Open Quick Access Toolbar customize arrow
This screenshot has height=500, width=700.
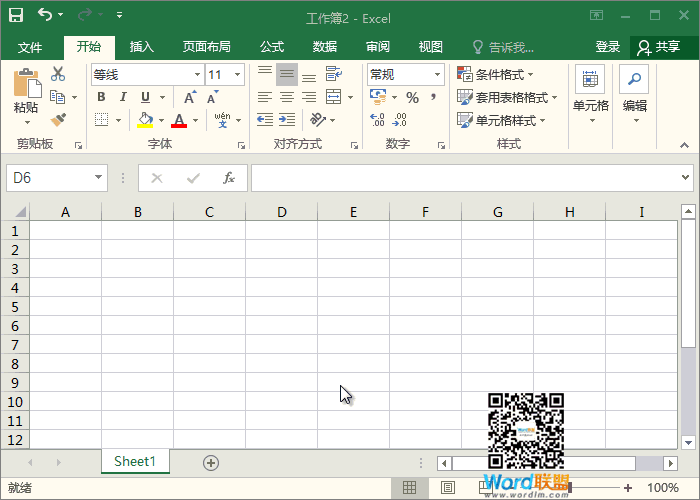[119, 15]
